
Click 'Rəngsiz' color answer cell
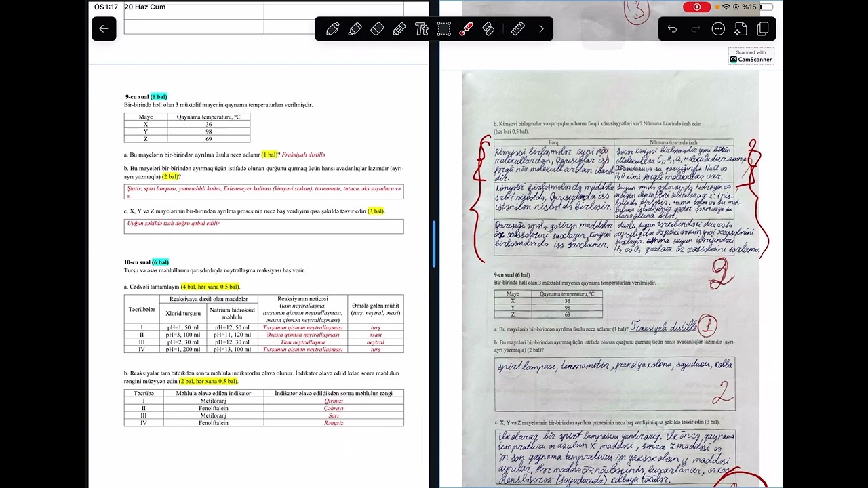[x=334, y=423]
